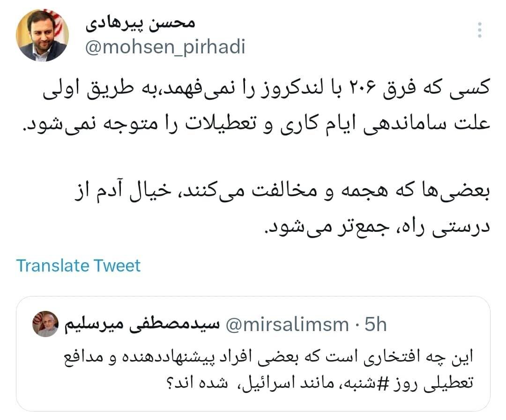
Task: Click the Translate Tweet link
Action: (78, 265)
